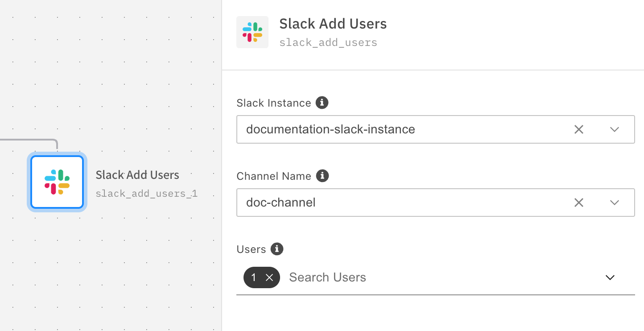Click the Channel Name info icon
This screenshot has width=644, height=331.
[322, 176]
